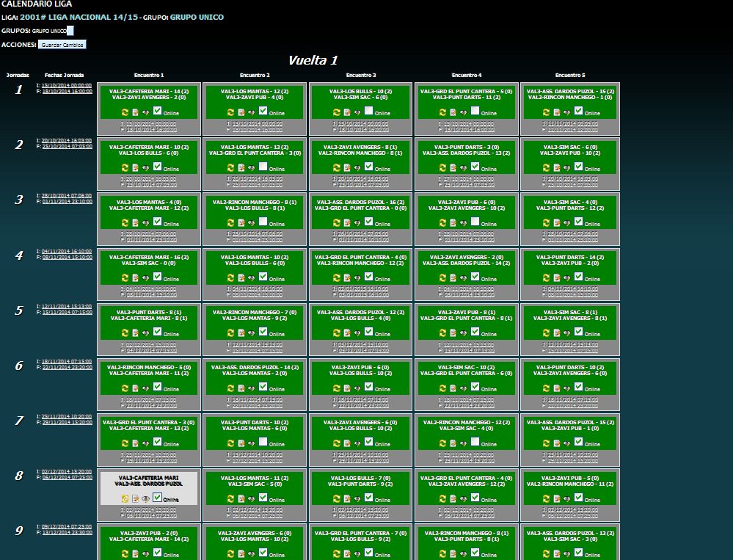Open Jornada 8 start date 02/12/2014 link
Viewport: 733px width, 560px height.
(67, 471)
